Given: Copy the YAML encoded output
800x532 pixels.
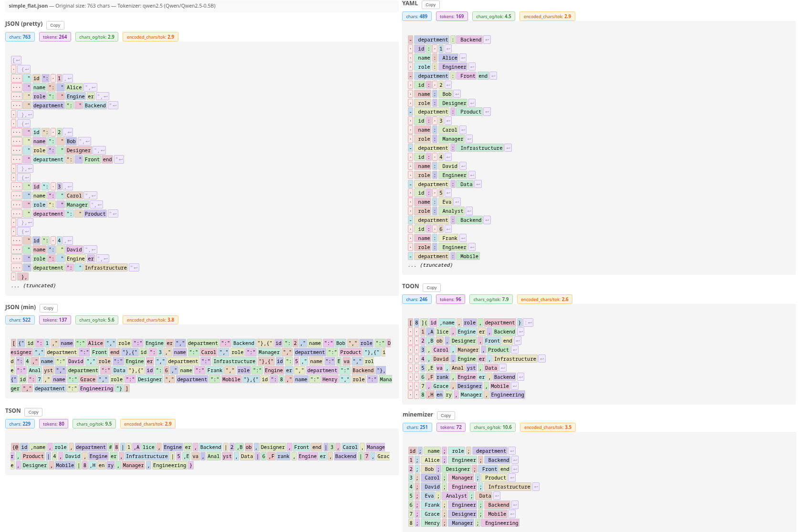Looking at the screenshot, I should click(431, 5).
